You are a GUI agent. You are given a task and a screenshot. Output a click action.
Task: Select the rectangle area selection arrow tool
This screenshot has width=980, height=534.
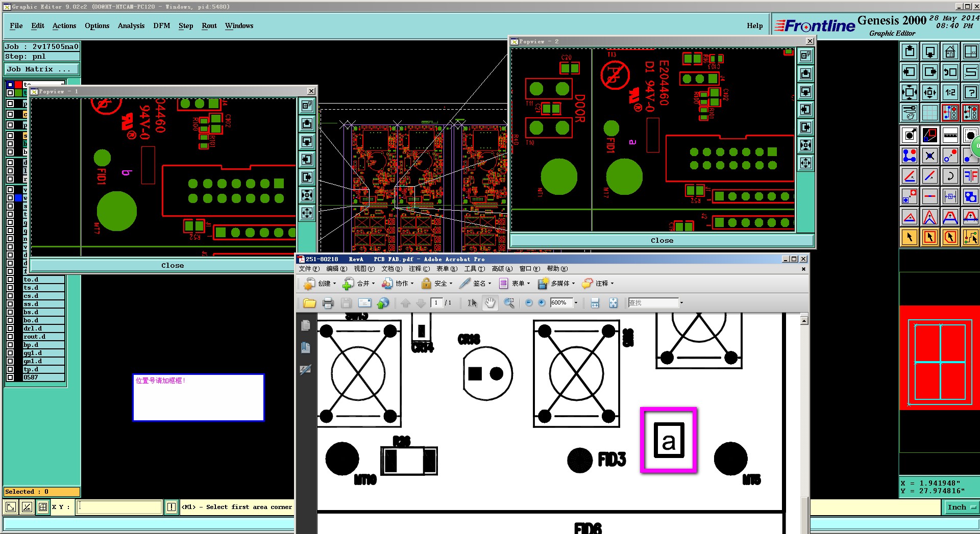point(930,237)
